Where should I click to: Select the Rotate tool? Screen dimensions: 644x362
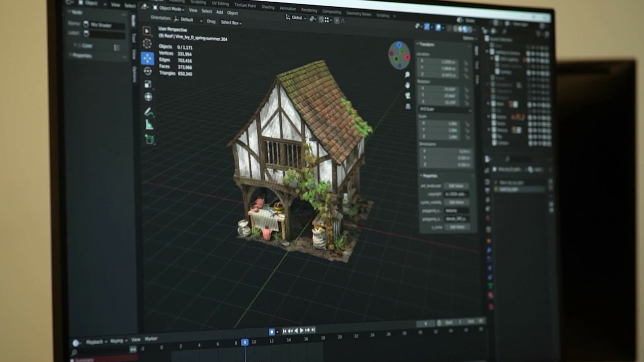tap(148, 71)
